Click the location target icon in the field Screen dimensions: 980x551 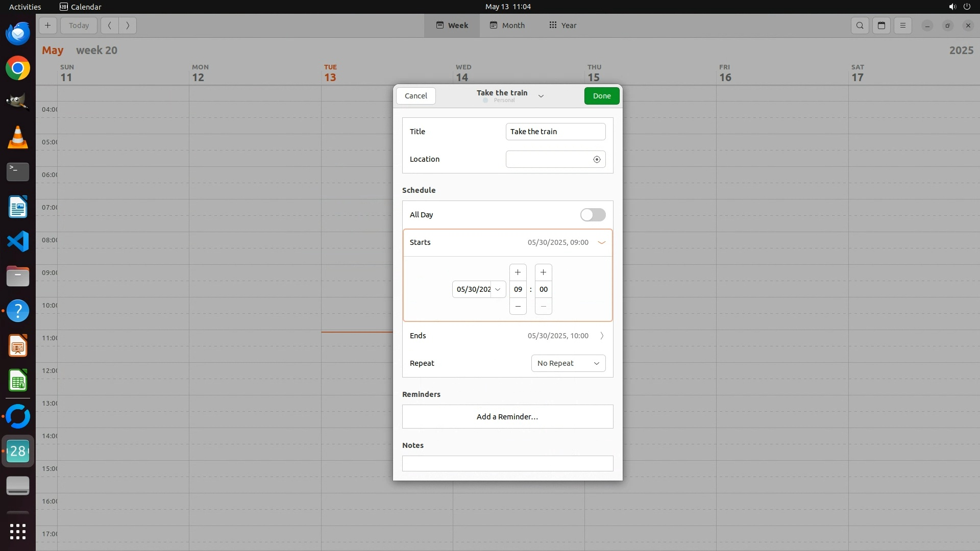[x=597, y=160]
